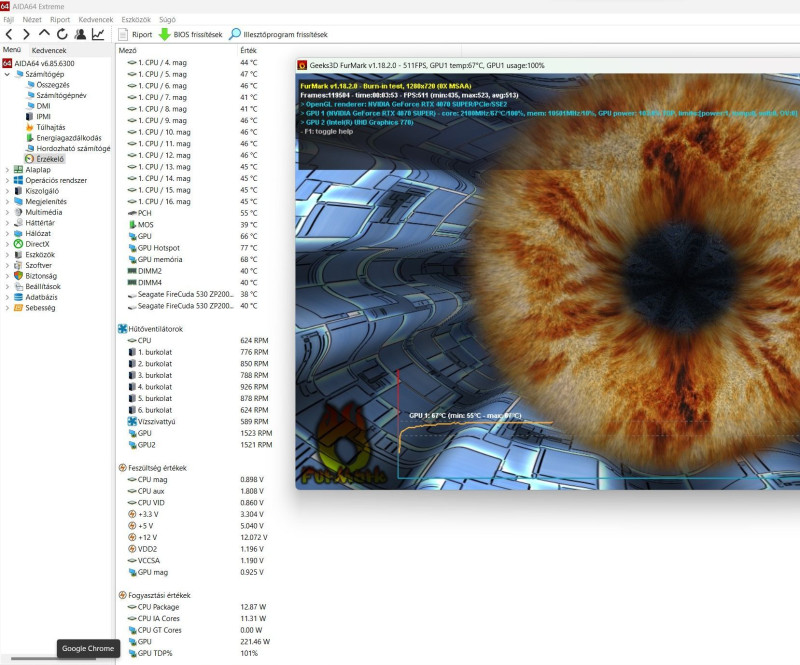Select the Vízszivattyú fan row
The height and width of the screenshot is (665, 800).
tap(199, 422)
